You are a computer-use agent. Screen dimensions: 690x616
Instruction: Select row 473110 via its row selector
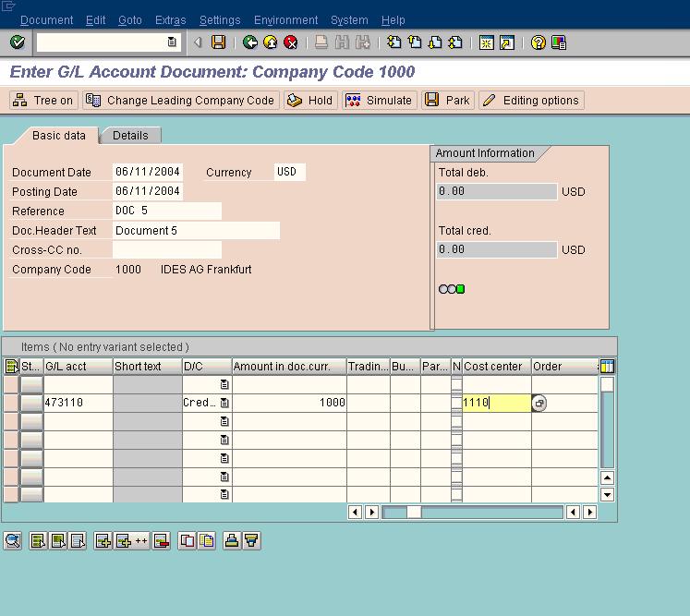[x=11, y=403]
